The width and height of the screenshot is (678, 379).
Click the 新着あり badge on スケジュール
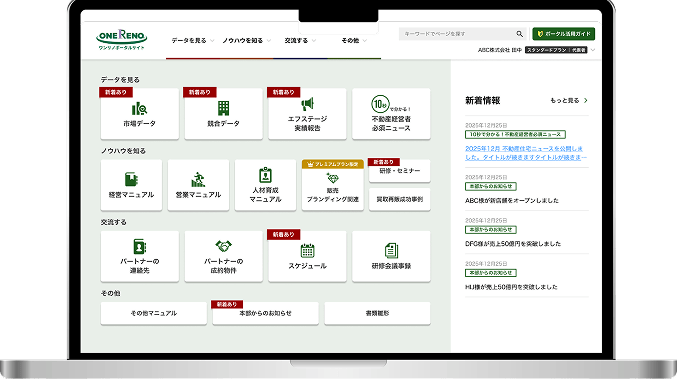tap(284, 234)
